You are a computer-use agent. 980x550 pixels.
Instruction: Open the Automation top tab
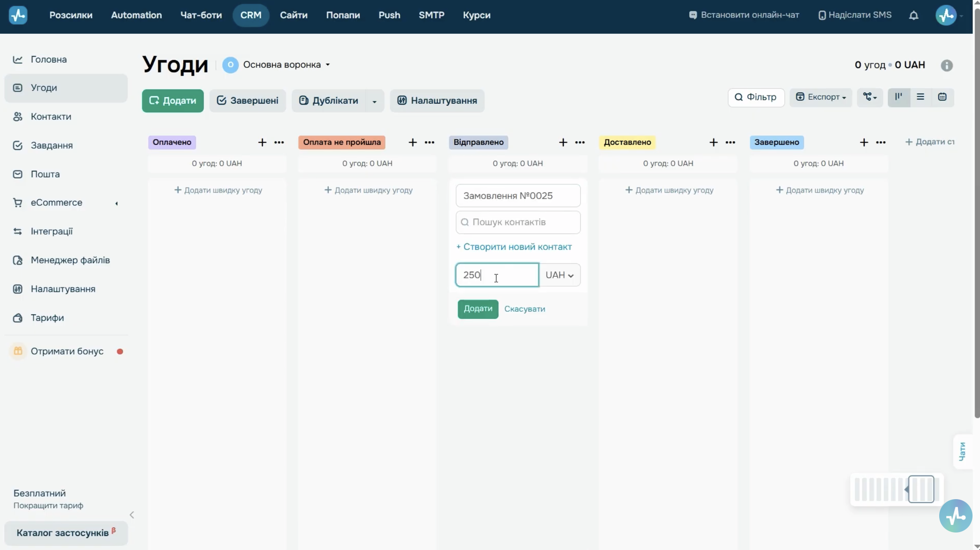[x=136, y=15]
